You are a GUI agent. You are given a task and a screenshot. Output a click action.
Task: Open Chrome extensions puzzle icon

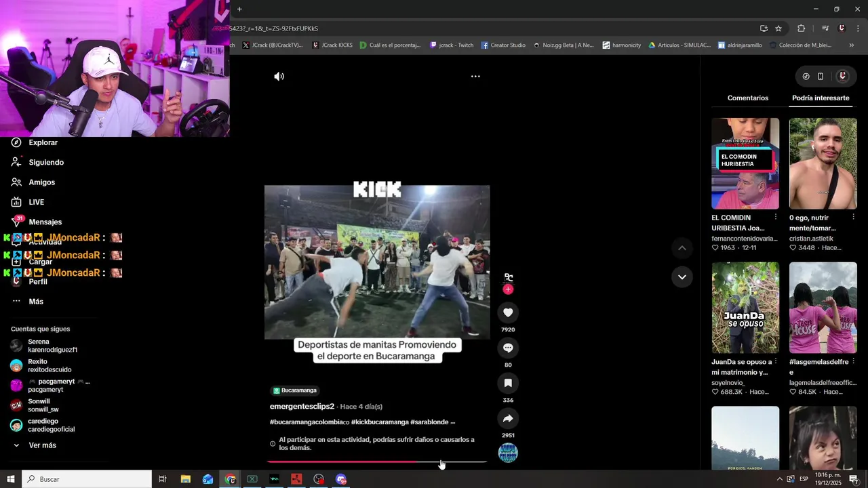(802, 28)
